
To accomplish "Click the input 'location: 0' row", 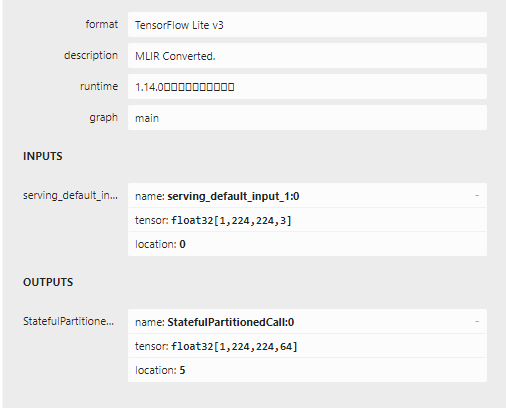I will click(x=307, y=244).
